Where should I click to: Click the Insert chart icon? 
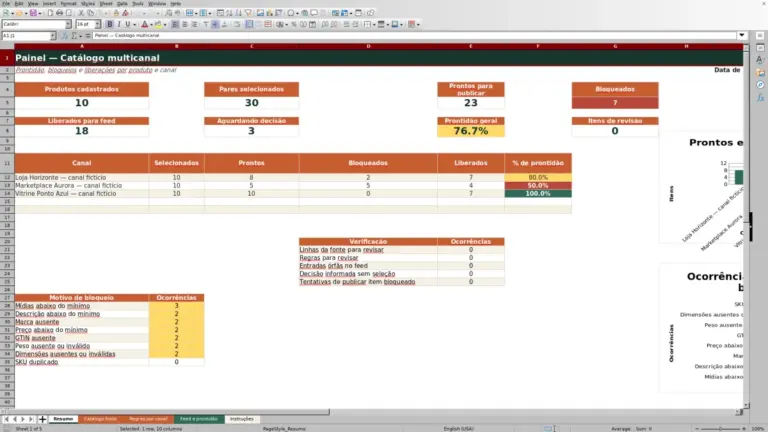coord(269,13)
